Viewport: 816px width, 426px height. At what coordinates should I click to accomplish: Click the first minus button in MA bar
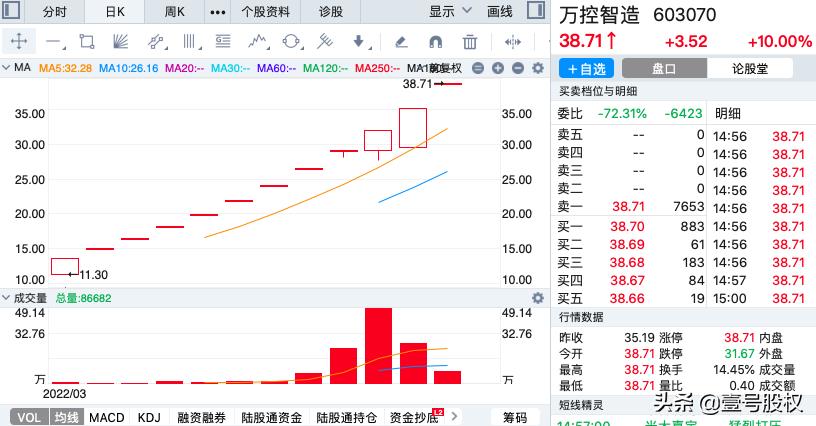coord(478,68)
